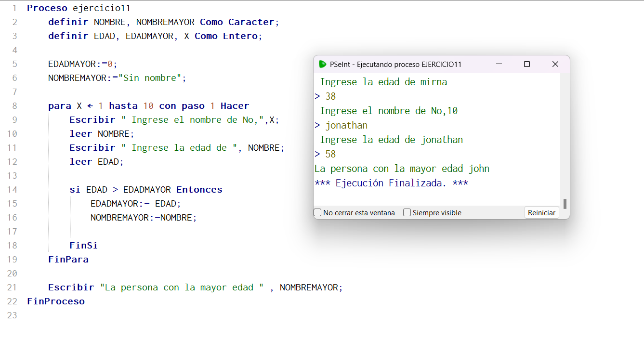Minimize the PSeInt execution window
Screen dimensions: 644x340
coord(499,64)
